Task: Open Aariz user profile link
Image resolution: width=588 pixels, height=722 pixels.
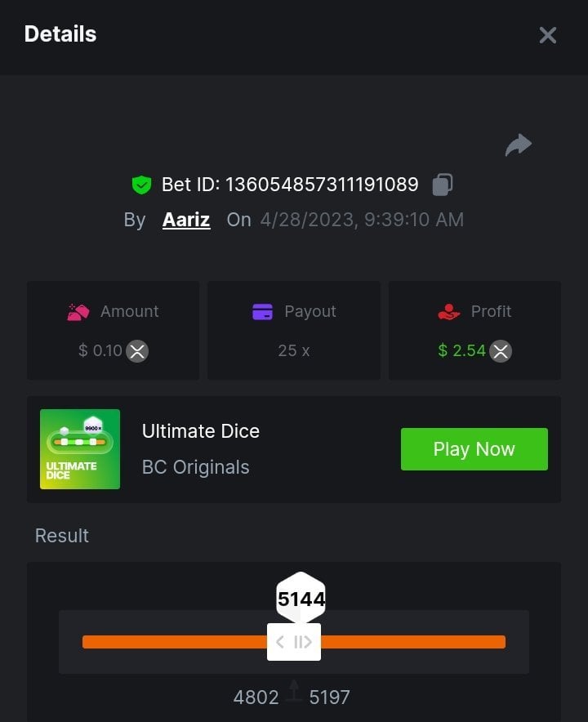Action: [x=186, y=220]
